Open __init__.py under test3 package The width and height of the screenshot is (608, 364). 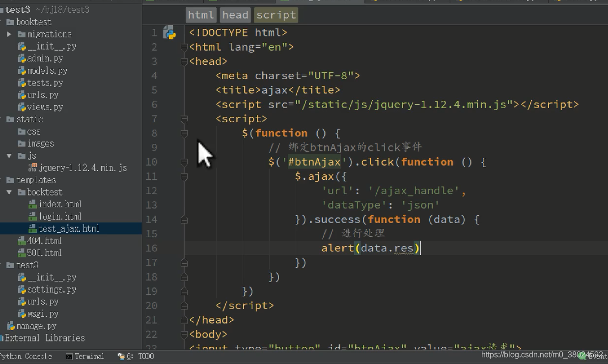pyautogui.click(x=52, y=278)
